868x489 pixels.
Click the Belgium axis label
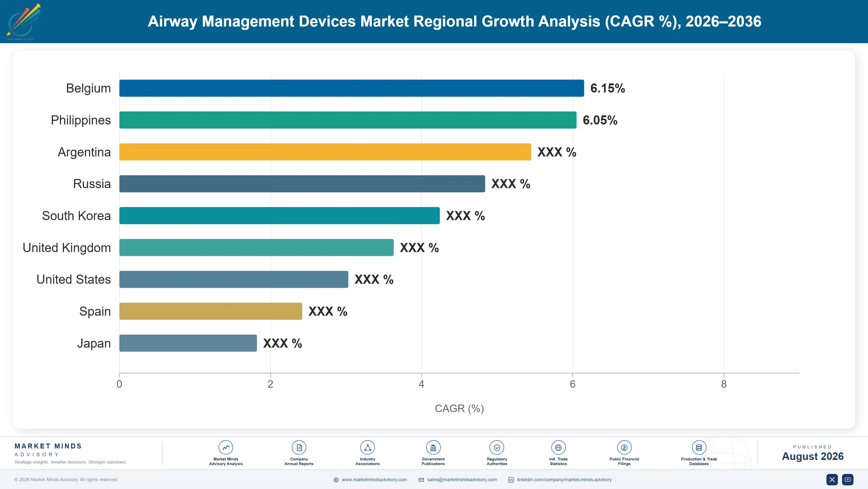coord(88,88)
